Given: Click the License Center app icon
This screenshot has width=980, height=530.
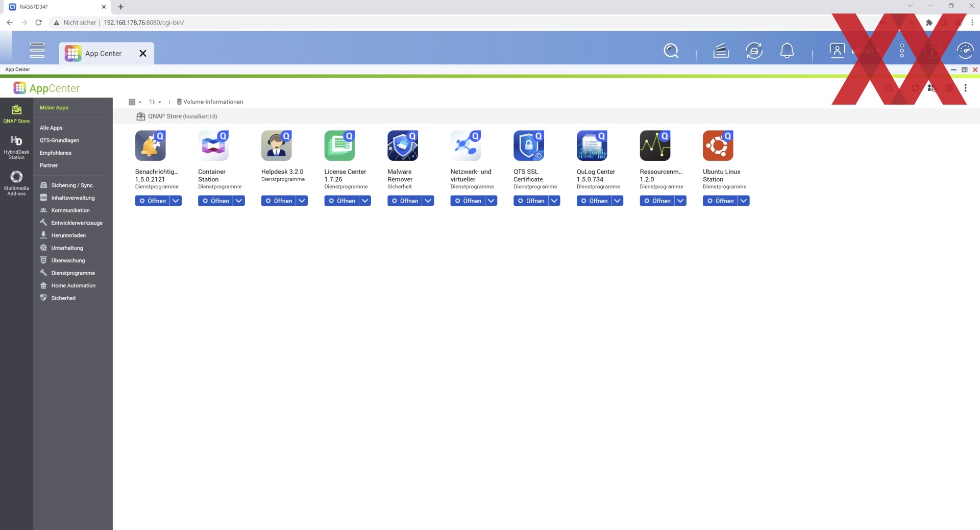Looking at the screenshot, I should [x=340, y=146].
